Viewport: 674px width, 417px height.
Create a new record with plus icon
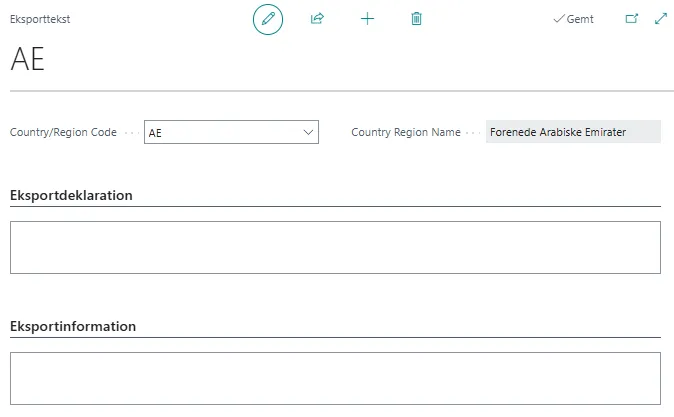click(x=367, y=19)
